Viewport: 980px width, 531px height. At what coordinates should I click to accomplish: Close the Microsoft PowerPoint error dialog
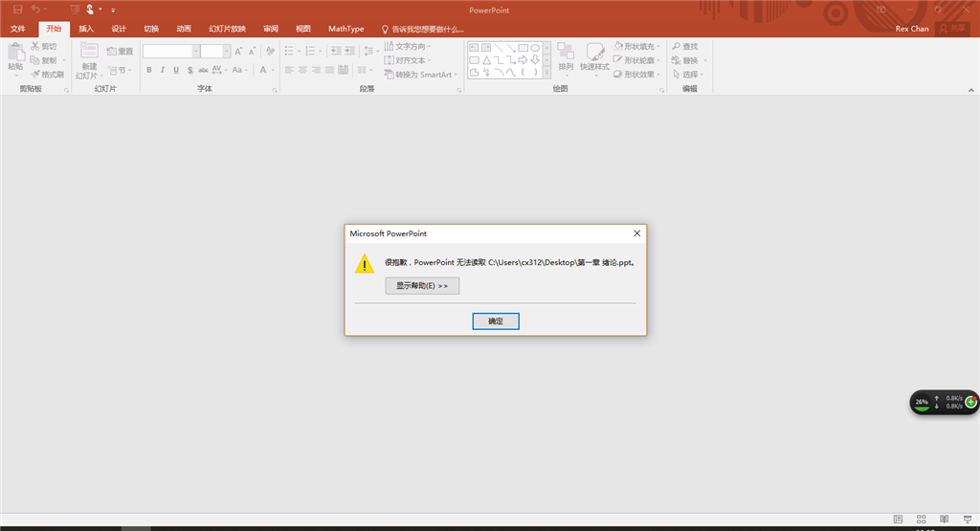(636, 233)
